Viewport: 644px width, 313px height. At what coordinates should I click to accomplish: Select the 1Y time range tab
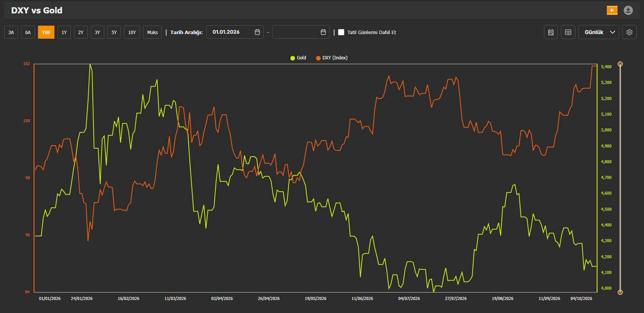click(x=64, y=32)
